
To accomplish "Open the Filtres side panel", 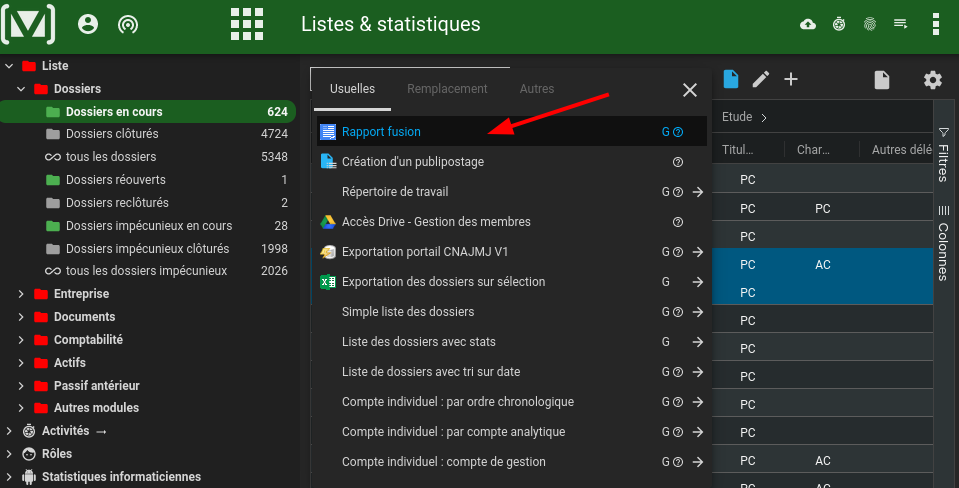I will tap(943, 155).
